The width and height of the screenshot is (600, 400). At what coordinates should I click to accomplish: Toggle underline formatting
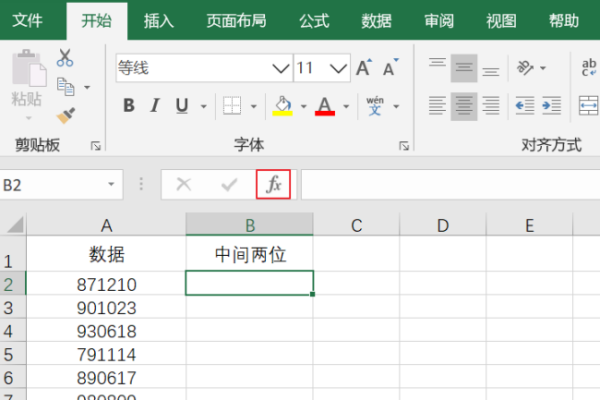click(182, 106)
